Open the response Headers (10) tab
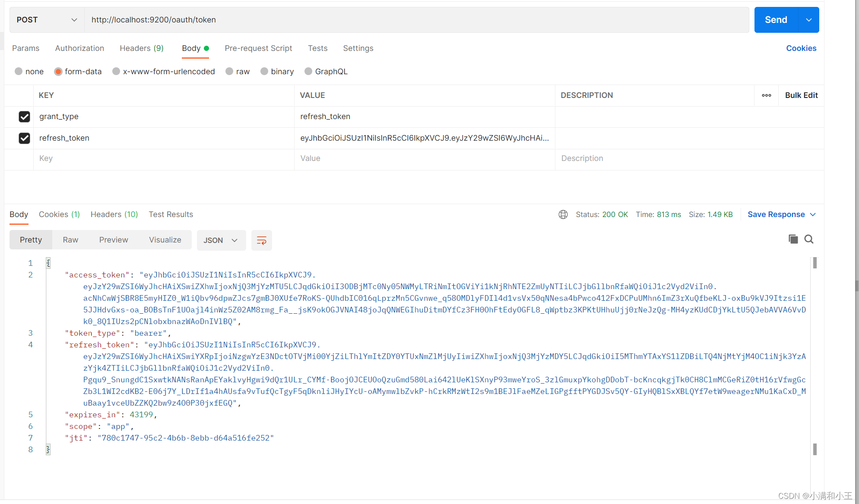 [114, 214]
